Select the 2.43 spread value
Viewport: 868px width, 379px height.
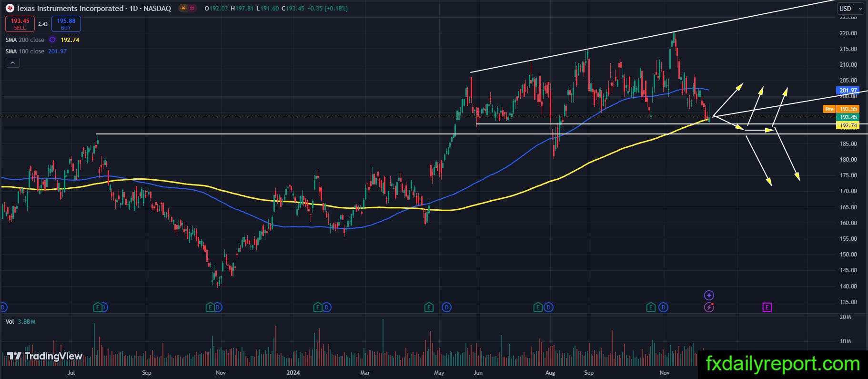click(43, 24)
